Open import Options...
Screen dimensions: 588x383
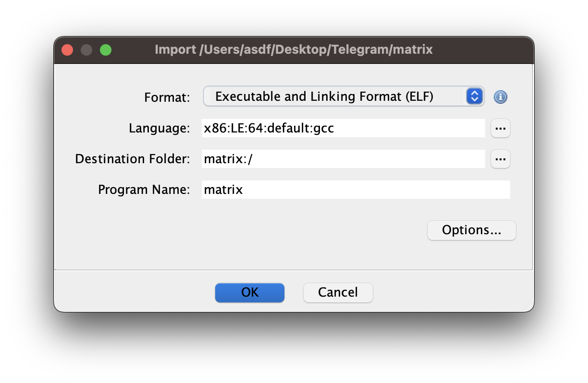471,230
